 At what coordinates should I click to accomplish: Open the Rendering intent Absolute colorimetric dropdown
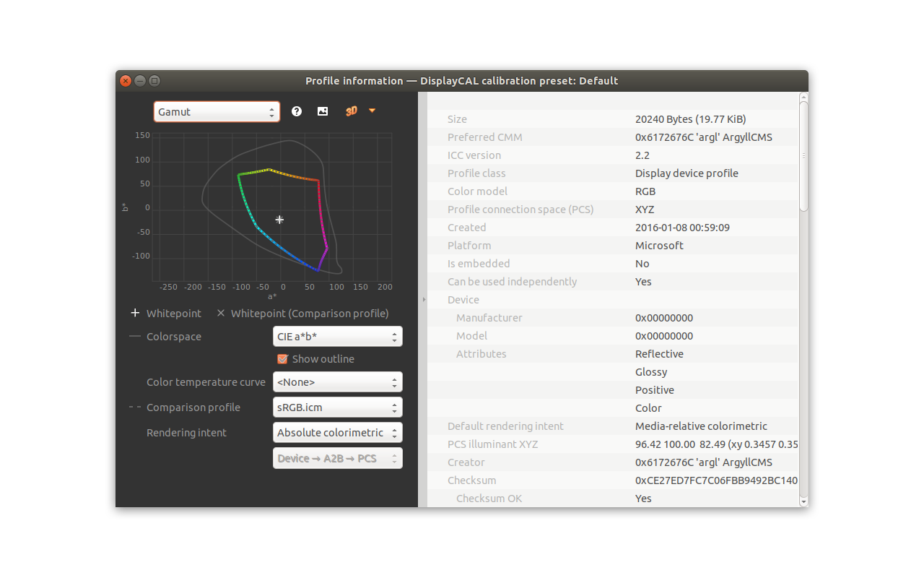337,433
